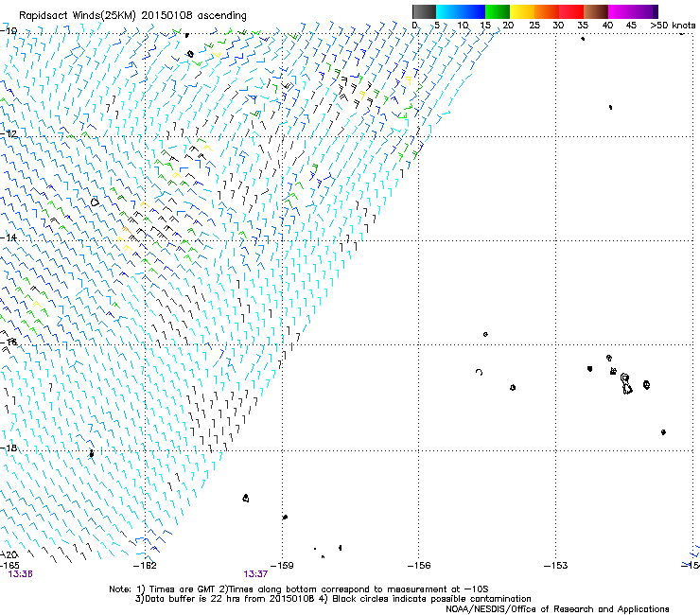
Task: Click the purple '13:37' swath time label
Action: [x=255, y=574]
